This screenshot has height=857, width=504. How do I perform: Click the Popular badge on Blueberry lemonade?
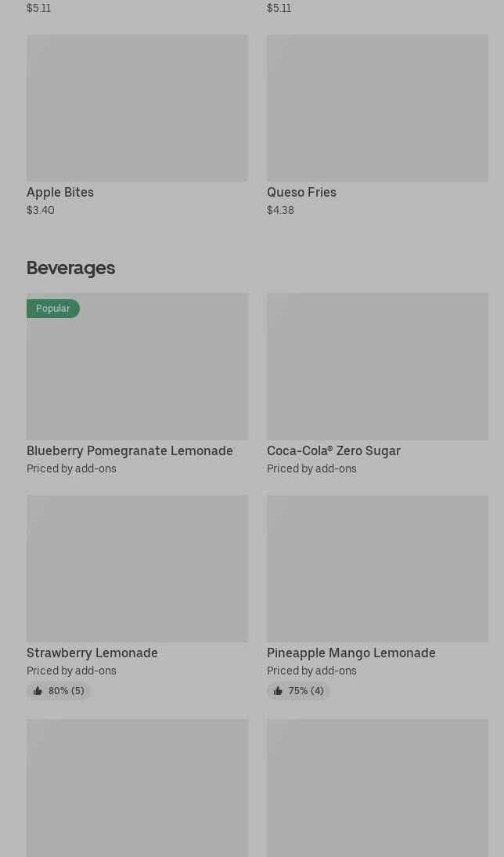click(53, 309)
